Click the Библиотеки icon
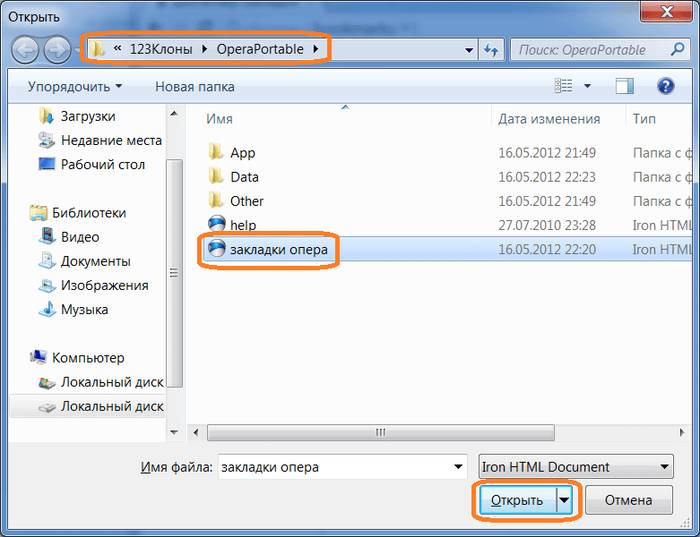Screen dimensions: 700x537 pos(38,212)
